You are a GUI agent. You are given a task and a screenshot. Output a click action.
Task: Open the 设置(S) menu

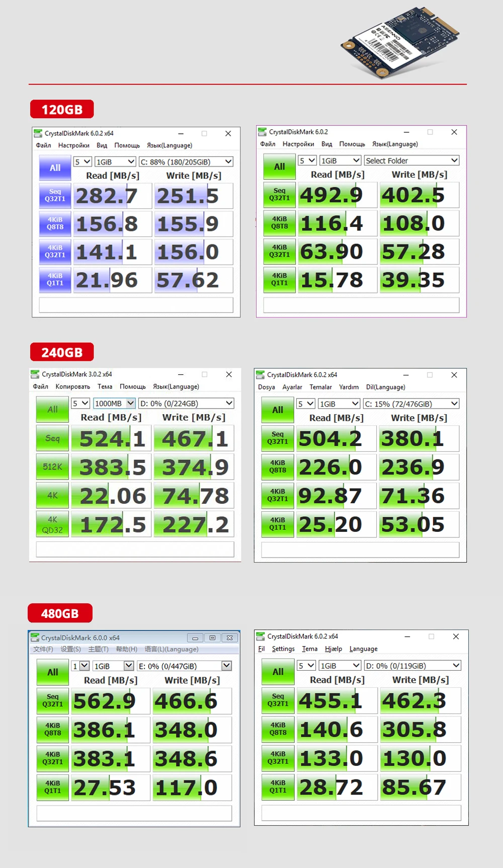coord(70,649)
